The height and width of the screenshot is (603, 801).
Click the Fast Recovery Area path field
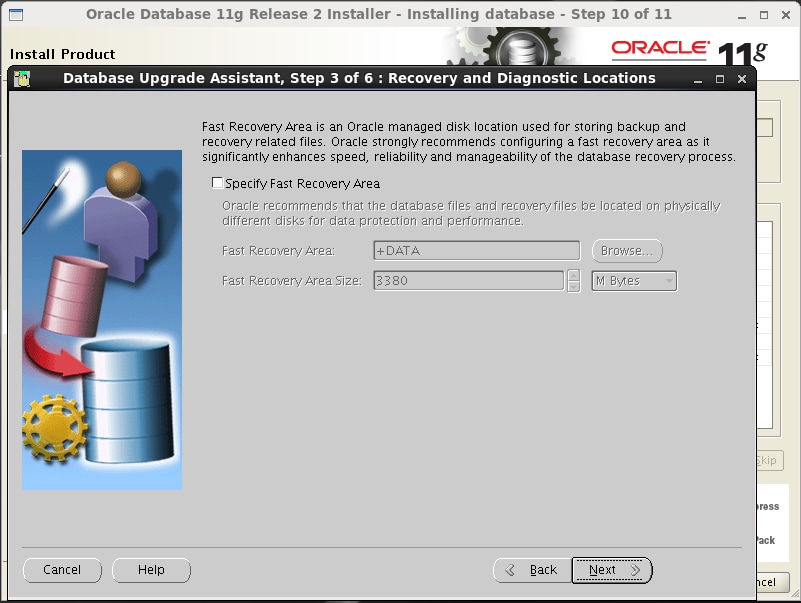point(477,251)
